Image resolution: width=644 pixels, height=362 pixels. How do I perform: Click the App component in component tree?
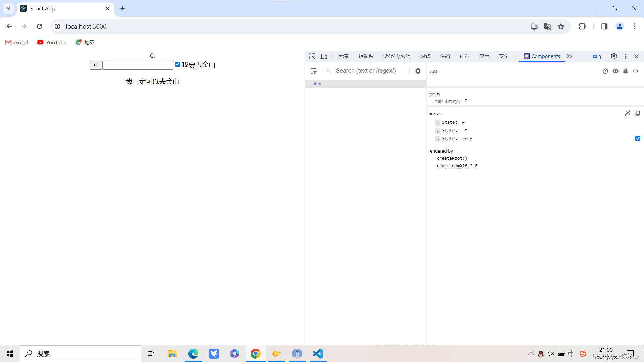coord(318,83)
